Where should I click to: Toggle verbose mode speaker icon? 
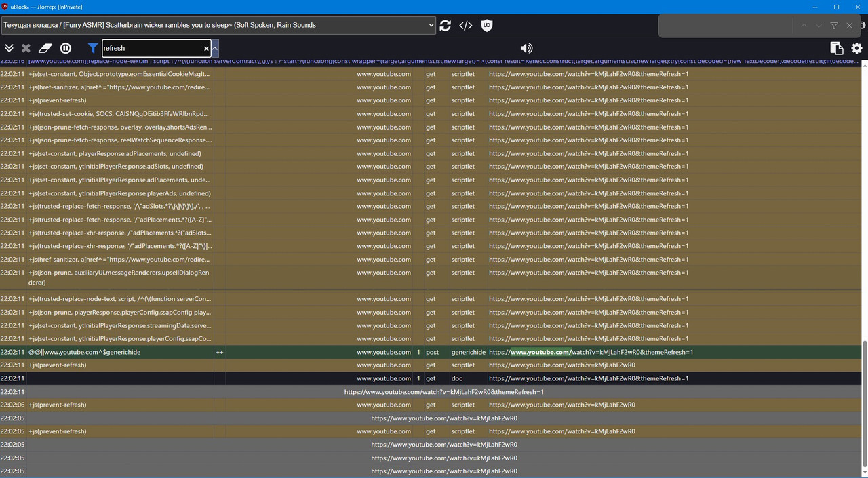[526, 48]
